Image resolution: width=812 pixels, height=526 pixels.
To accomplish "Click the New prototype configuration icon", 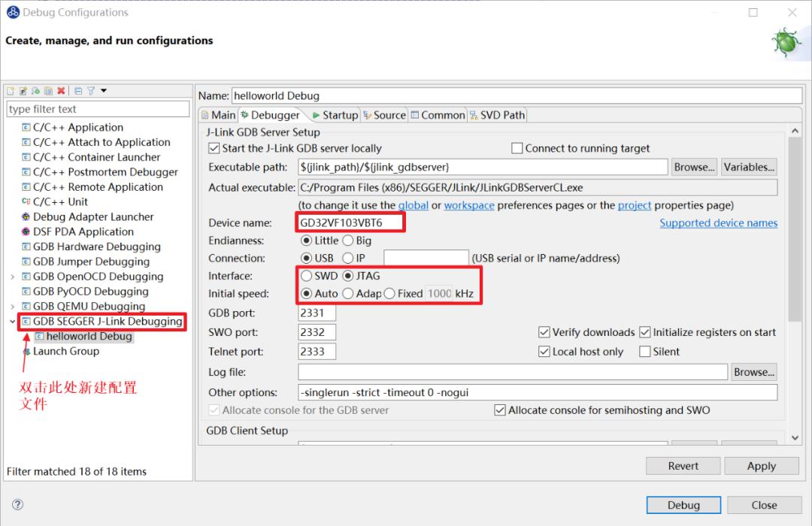I will coord(23,91).
